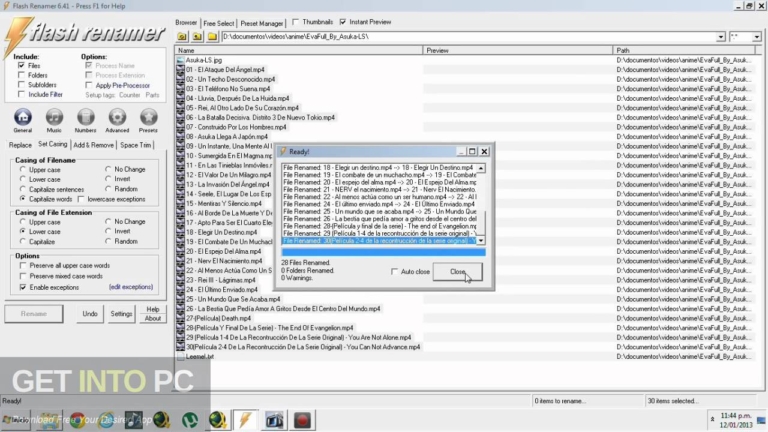Enable the Include Filter checkbox
The width and height of the screenshot is (768, 432).
click(x=21, y=94)
